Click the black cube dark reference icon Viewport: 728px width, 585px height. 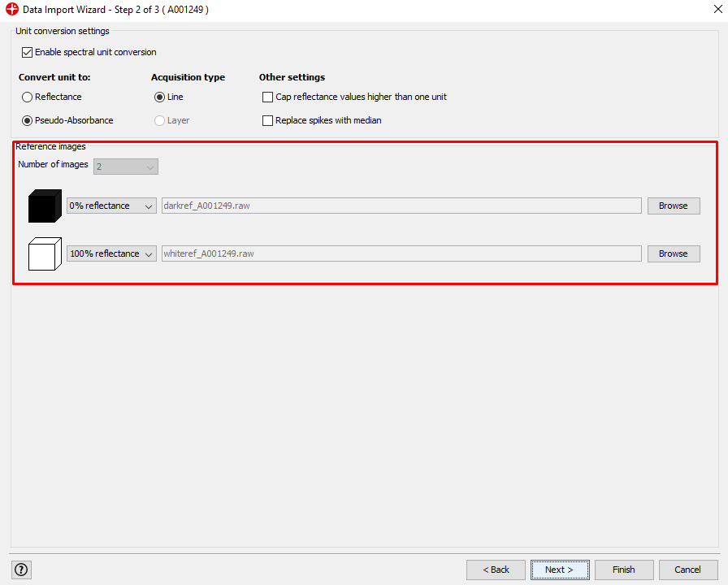pos(45,206)
